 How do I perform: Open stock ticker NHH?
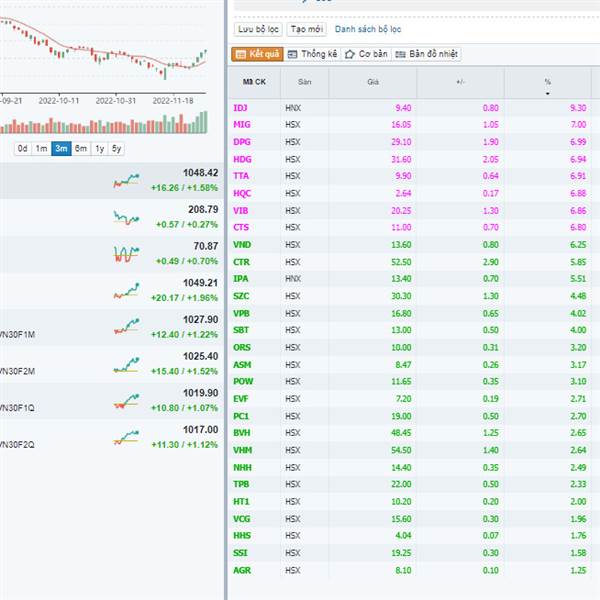[x=242, y=468]
